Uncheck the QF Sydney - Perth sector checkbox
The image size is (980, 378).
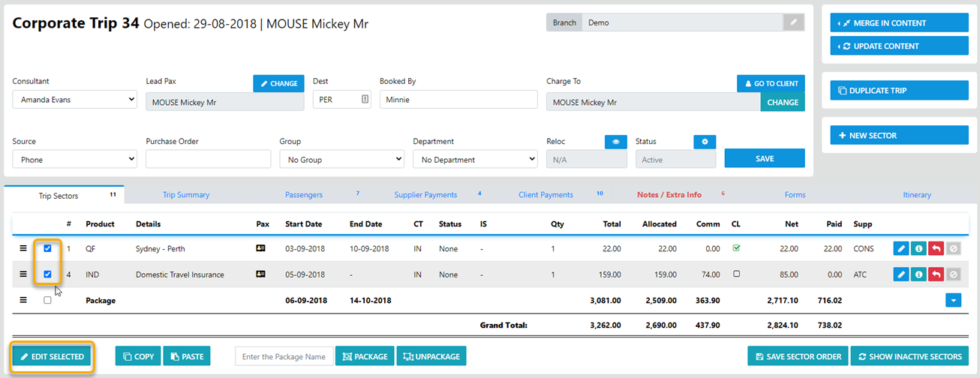point(47,249)
